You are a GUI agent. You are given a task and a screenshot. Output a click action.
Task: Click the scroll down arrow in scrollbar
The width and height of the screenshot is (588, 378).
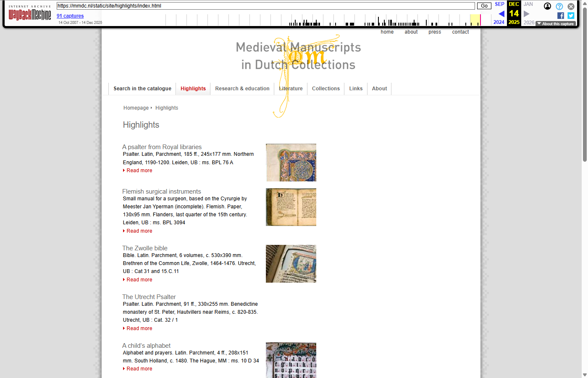pos(584,375)
